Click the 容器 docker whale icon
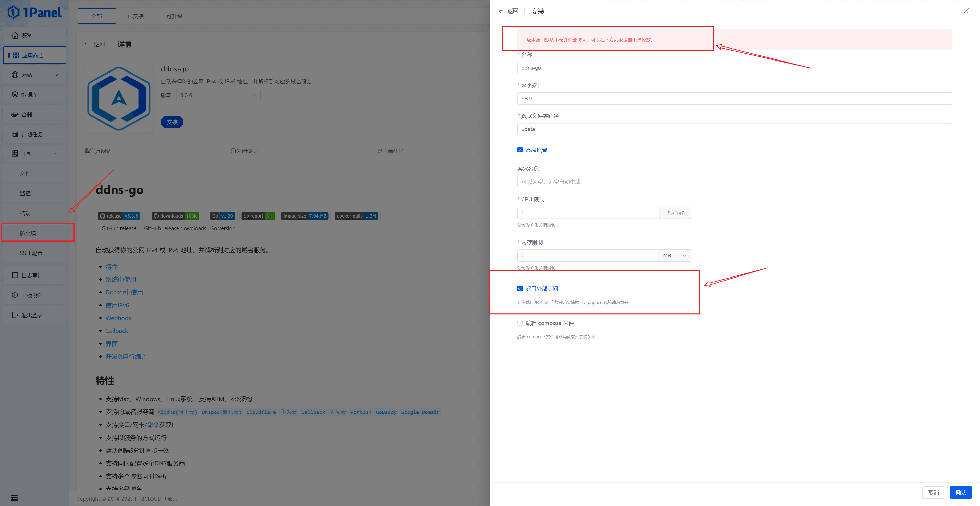 [x=15, y=114]
